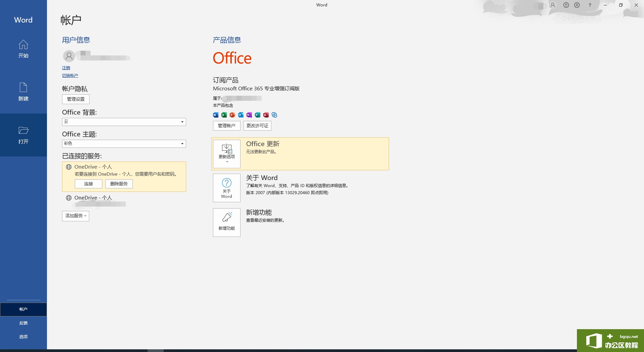The image size is (644, 352).
Task: Click the Word back header in sidebar
Action: [23, 20]
